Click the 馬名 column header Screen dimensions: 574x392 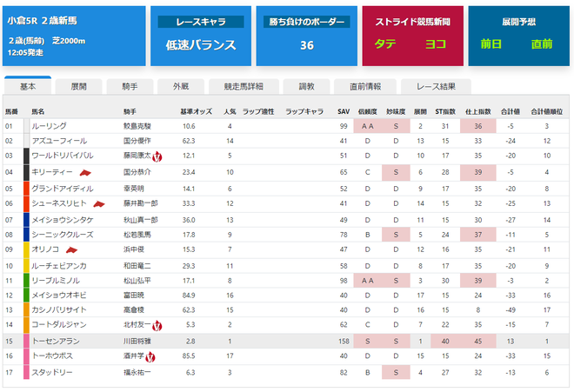coord(38,111)
